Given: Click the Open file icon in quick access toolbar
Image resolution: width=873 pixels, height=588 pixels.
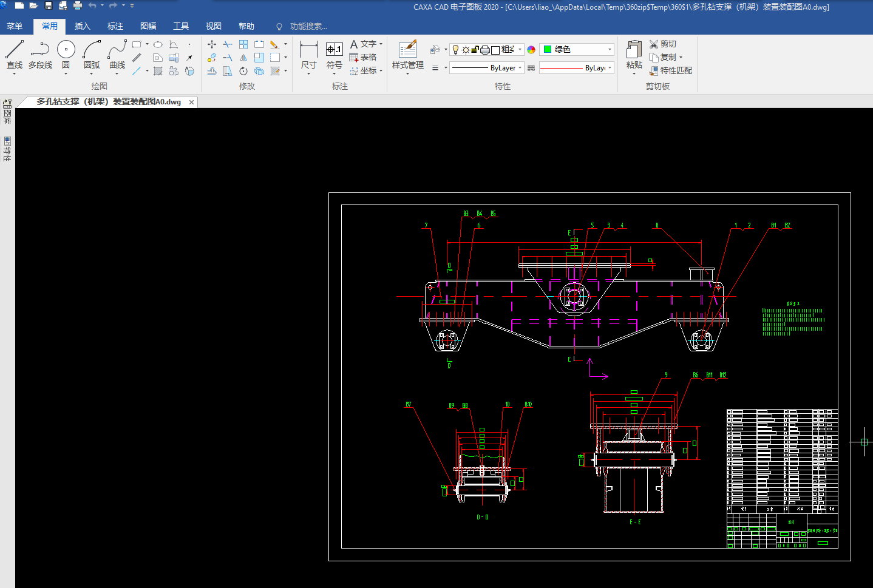Looking at the screenshot, I should pos(33,5).
